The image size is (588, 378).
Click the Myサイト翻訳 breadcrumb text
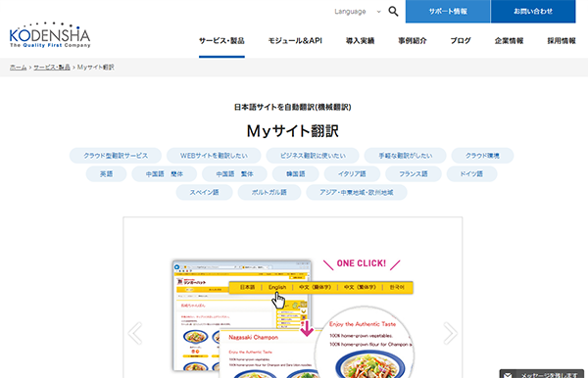96,68
